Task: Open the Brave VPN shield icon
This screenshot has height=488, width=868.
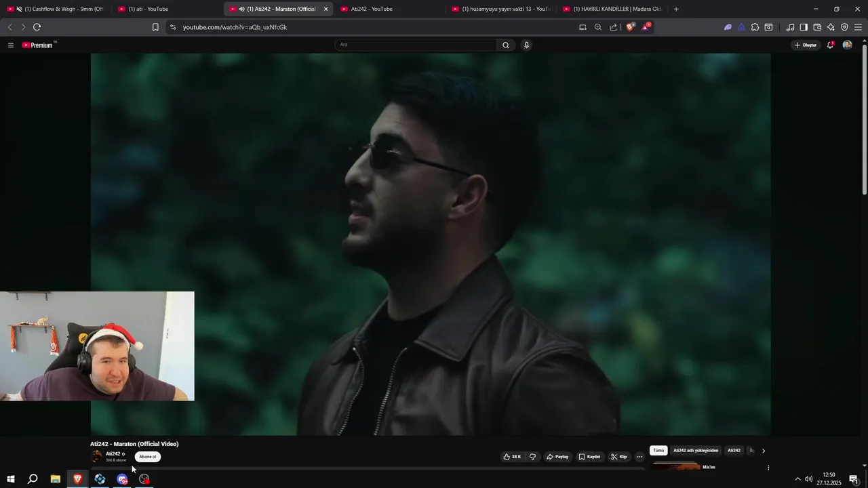Action: pyautogui.click(x=844, y=27)
